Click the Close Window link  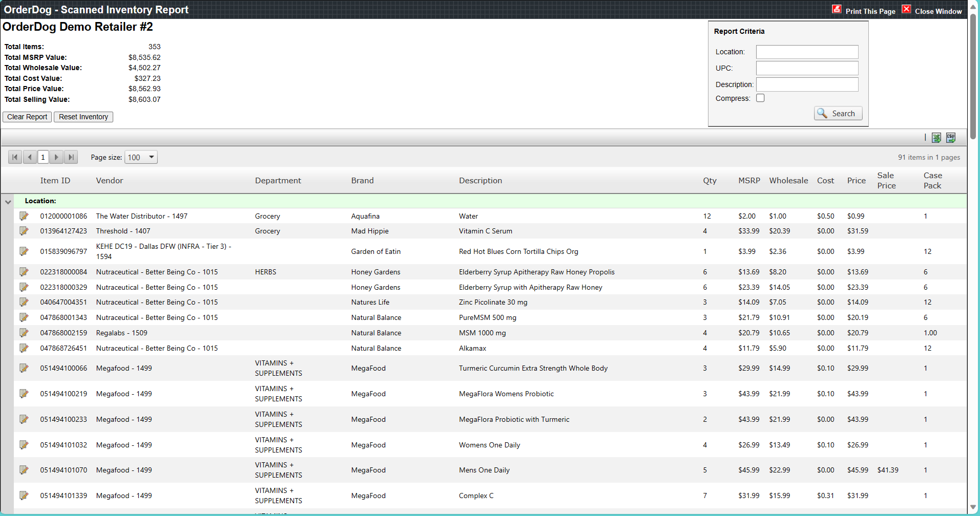[x=939, y=11]
